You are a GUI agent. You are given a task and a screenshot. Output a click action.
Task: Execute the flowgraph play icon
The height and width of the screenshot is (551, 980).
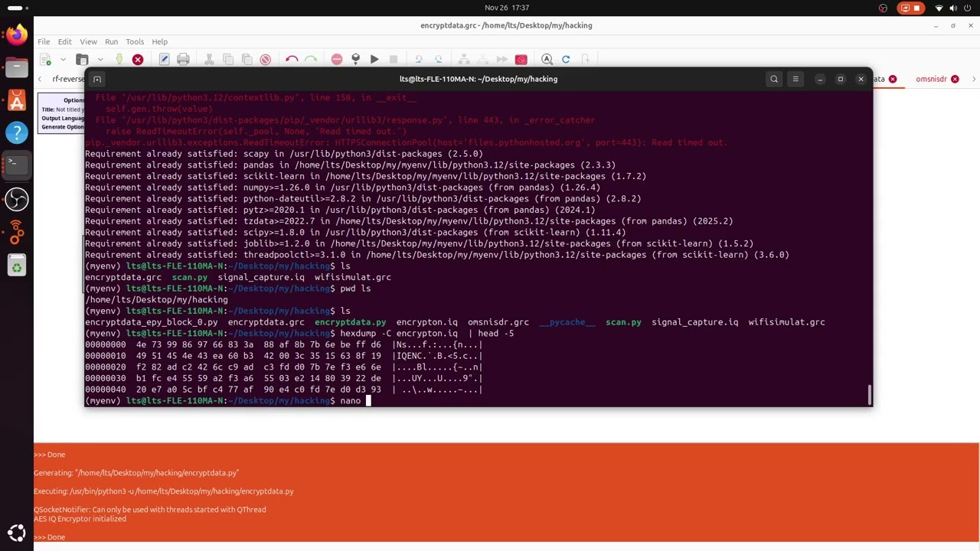click(374, 60)
